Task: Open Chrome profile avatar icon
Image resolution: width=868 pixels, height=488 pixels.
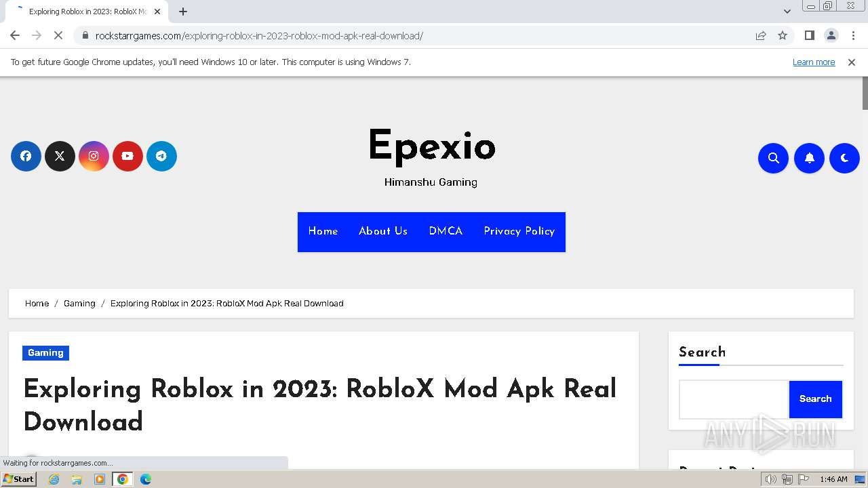Action: coord(831,35)
